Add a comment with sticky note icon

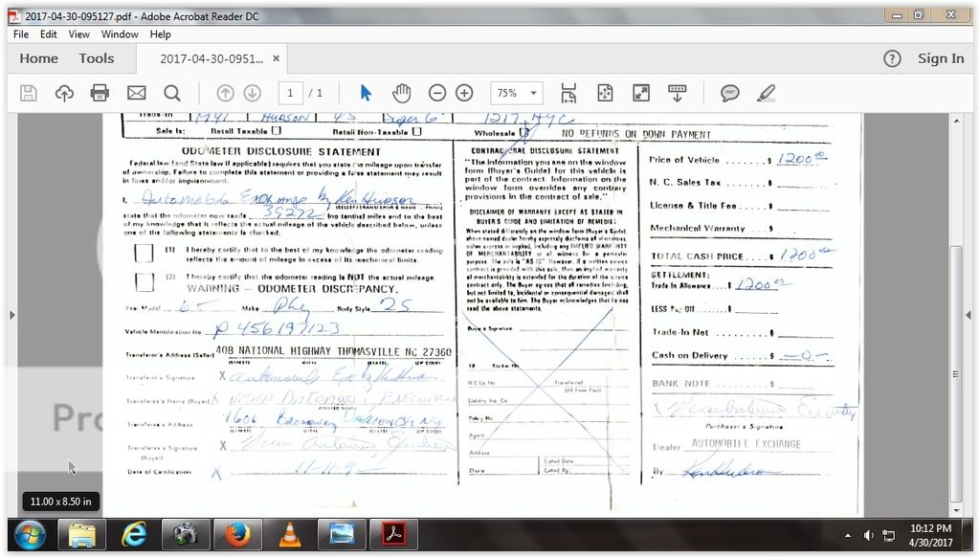coord(730,93)
